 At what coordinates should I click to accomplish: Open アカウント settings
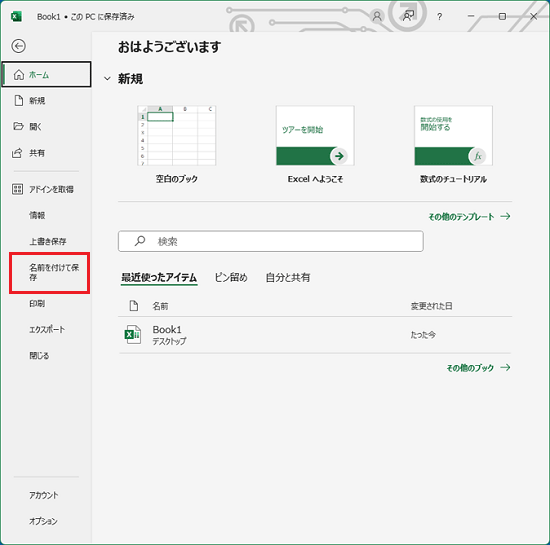pos(43,495)
